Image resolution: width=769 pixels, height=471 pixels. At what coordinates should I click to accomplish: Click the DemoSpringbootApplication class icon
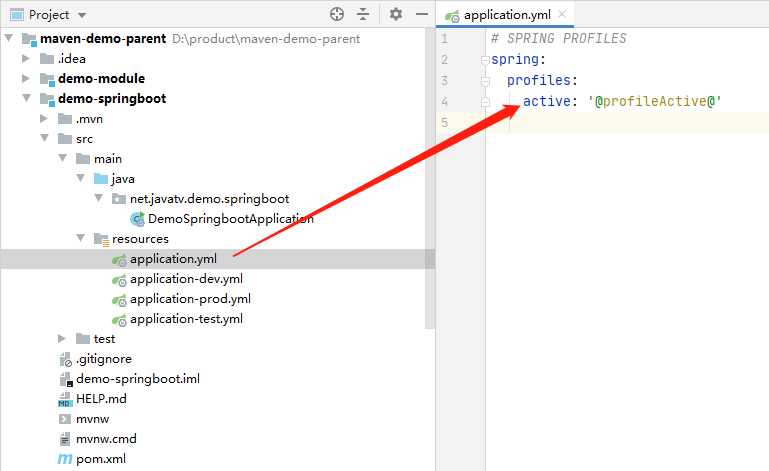(x=137, y=219)
